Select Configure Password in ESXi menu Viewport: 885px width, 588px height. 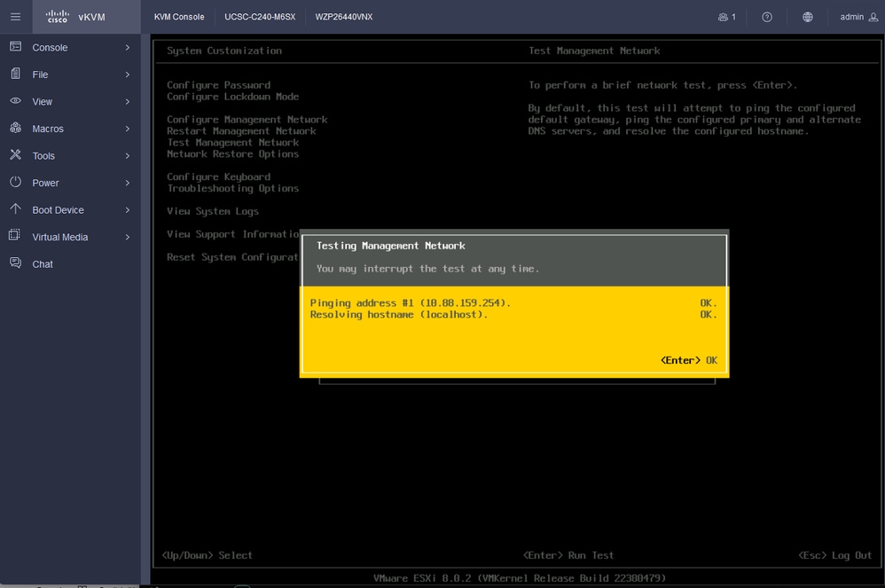pyautogui.click(x=218, y=85)
